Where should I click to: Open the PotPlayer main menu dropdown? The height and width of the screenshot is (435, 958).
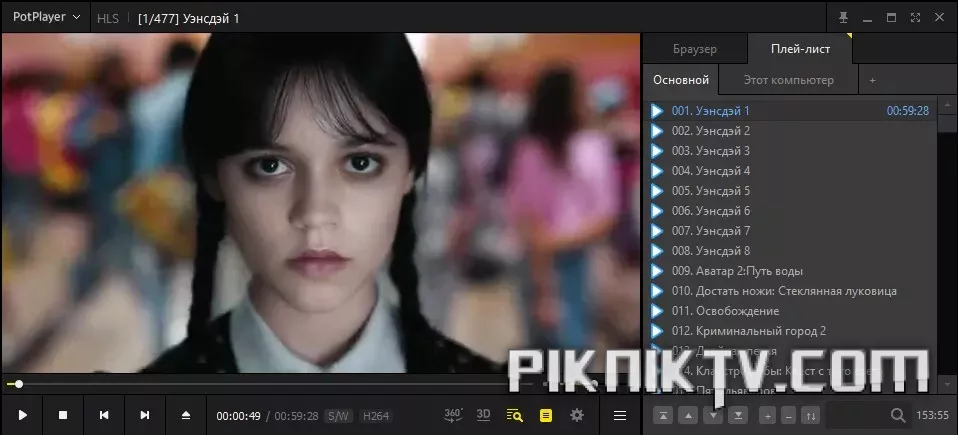pos(46,17)
